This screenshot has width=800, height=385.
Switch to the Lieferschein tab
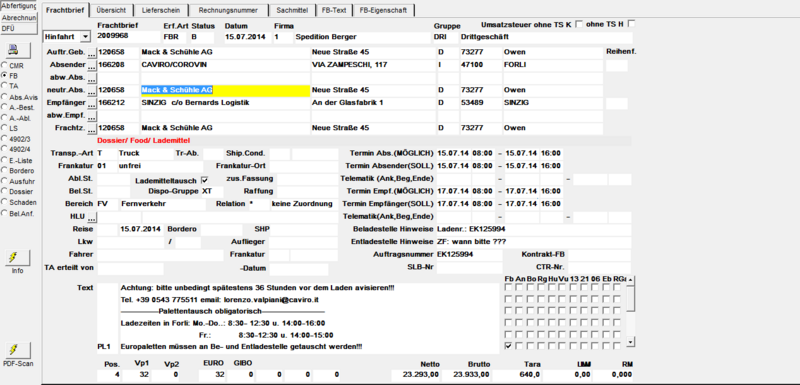pyautogui.click(x=162, y=10)
